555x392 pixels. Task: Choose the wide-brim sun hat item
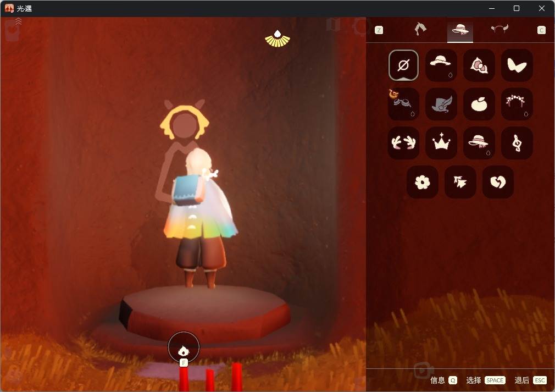tap(441, 65)
